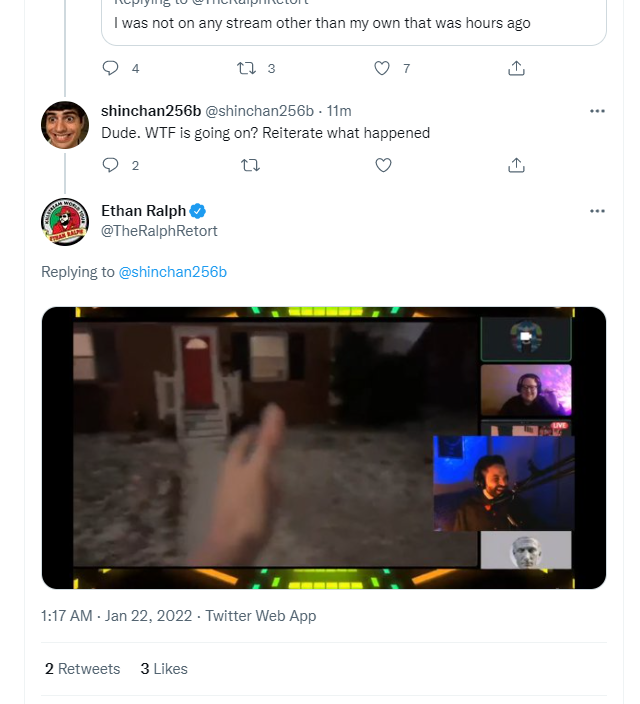The image size is (640, 704).
Task: Open the 1:17 AM Jan 22, 2022 timestamp
Action: 116,616
